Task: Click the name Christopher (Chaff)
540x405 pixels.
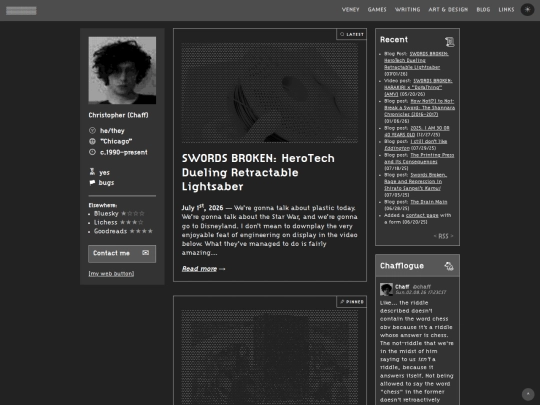Action: pyautogui.click(x=118, y=115)
